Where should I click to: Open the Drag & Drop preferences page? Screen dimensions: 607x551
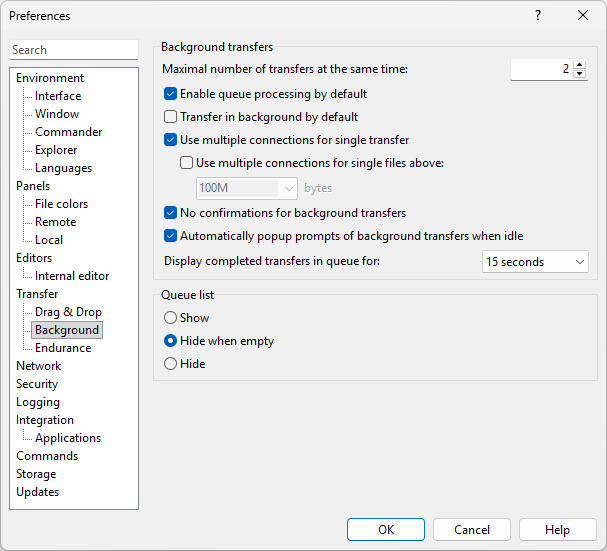68,312
